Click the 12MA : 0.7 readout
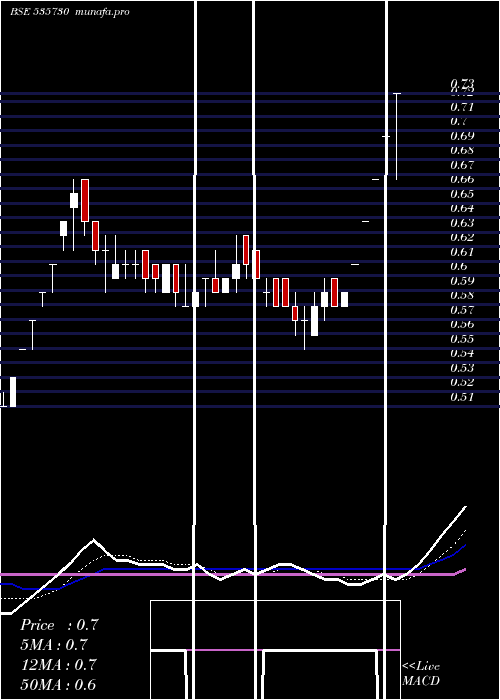 click(x=59, y=665)
